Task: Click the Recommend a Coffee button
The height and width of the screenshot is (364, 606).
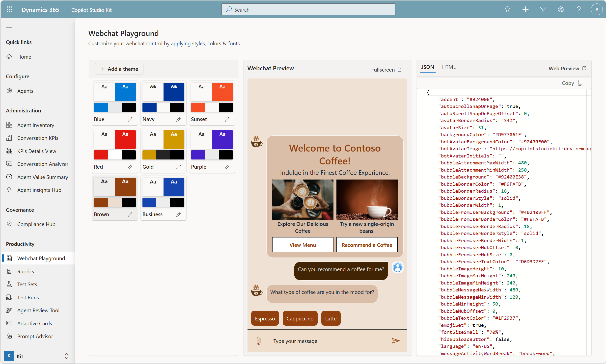Action: [367, 245]
